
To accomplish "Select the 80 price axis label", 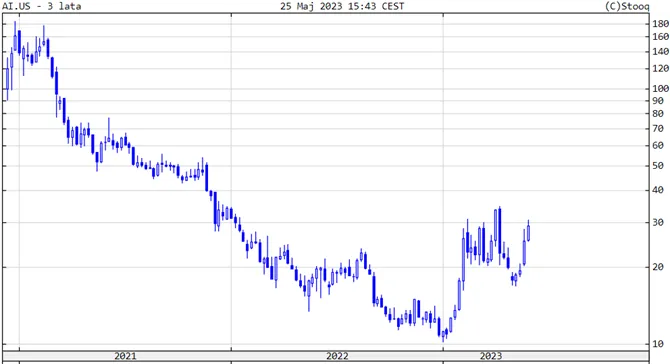I will 658,114.
